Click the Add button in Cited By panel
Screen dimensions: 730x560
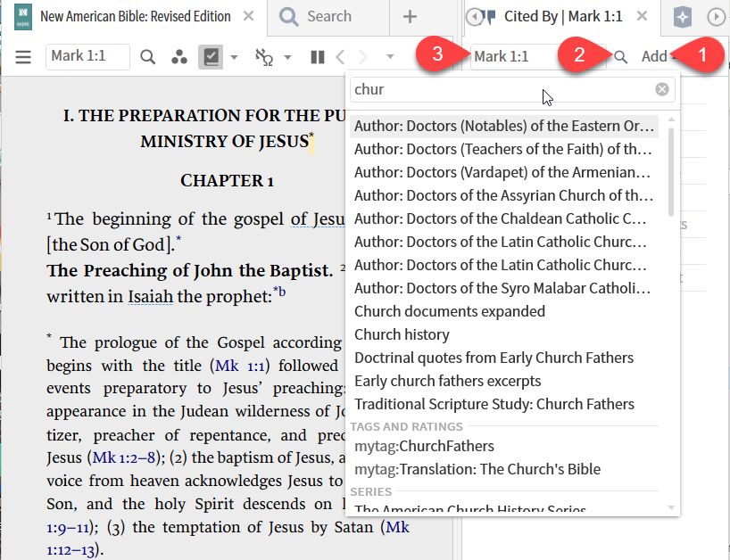click(x=656, y=55)
